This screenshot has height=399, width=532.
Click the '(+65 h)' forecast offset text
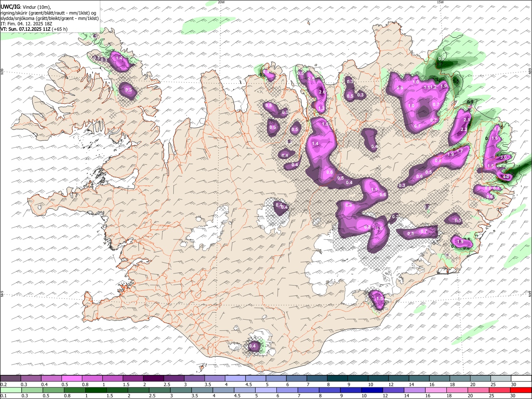pyautogui.click(x=60, y=29)
